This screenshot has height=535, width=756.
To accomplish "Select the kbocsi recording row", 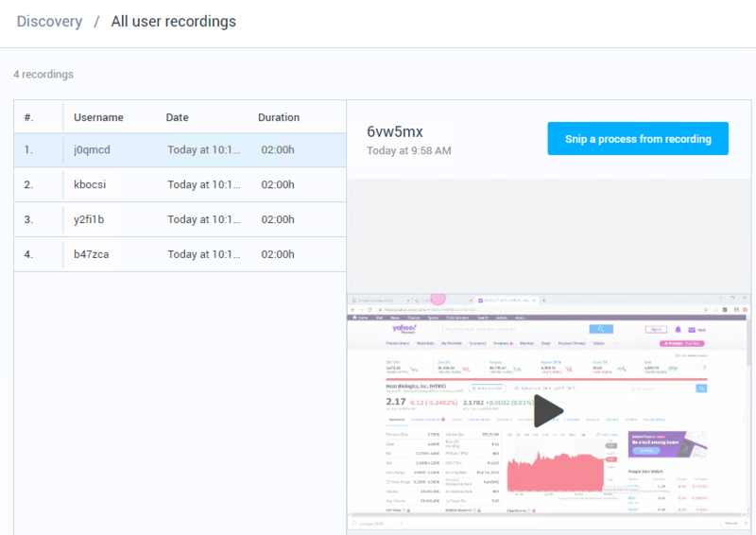I will click(x=180, y=184).
